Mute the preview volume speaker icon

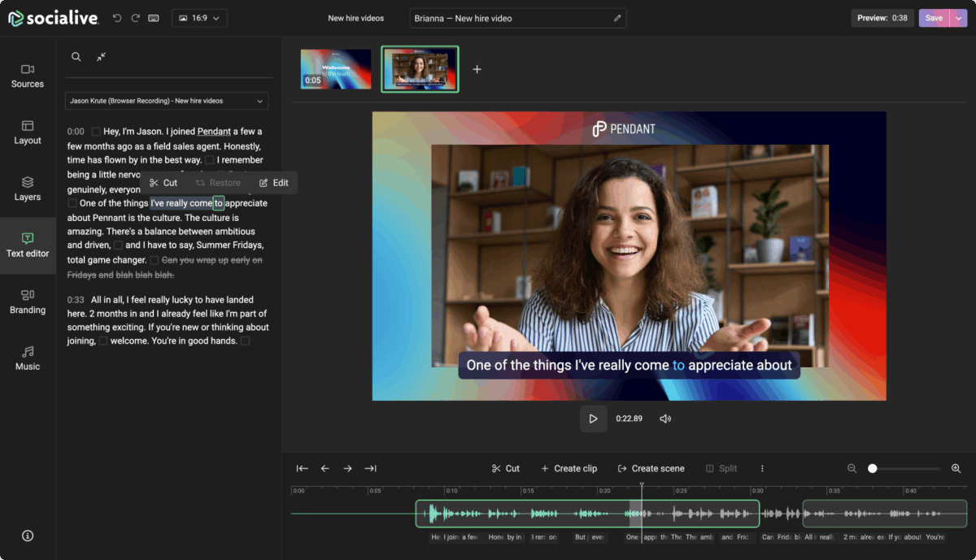pos(665,419)
